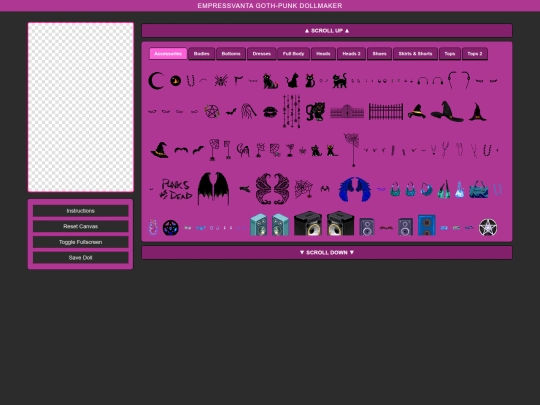The image size is (540, 405).
Task: Switch to the Tops tab
Action: pyautogui.click(x=450, y=54)
